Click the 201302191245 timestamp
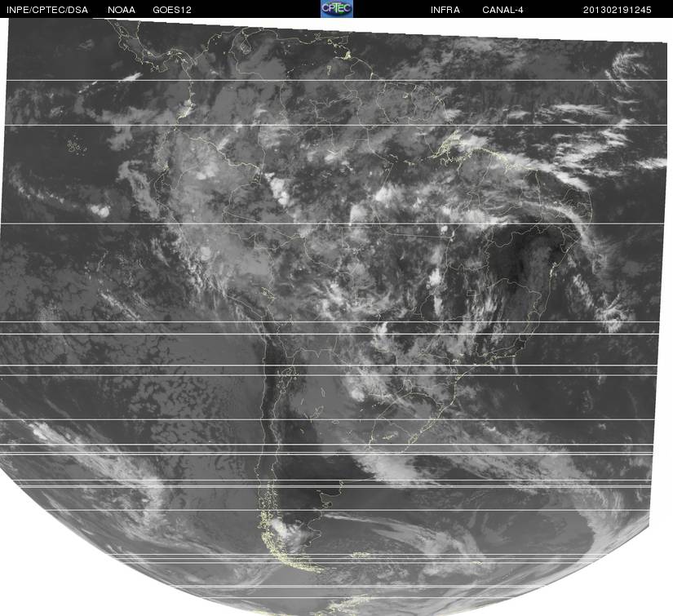This screenshot has width=673, height=616. click(618, 10)
